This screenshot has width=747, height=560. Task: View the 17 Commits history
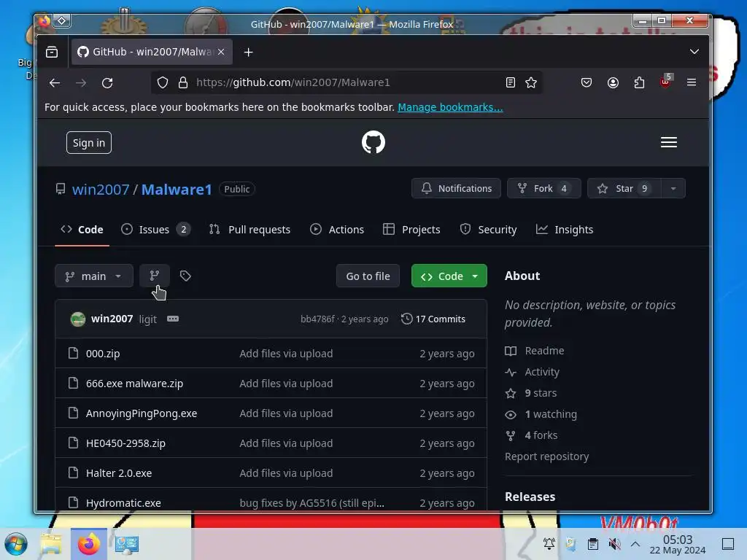433,319
